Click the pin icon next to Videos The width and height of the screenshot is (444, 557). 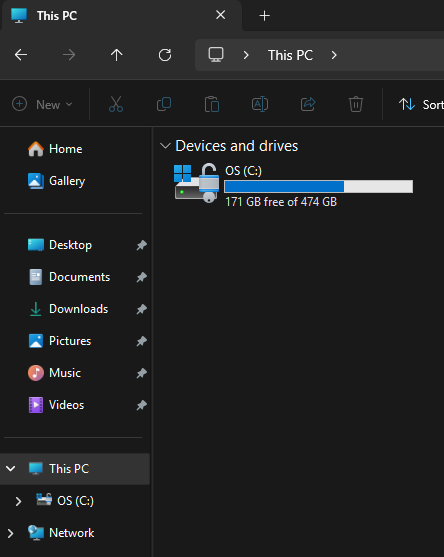(141, 405)
